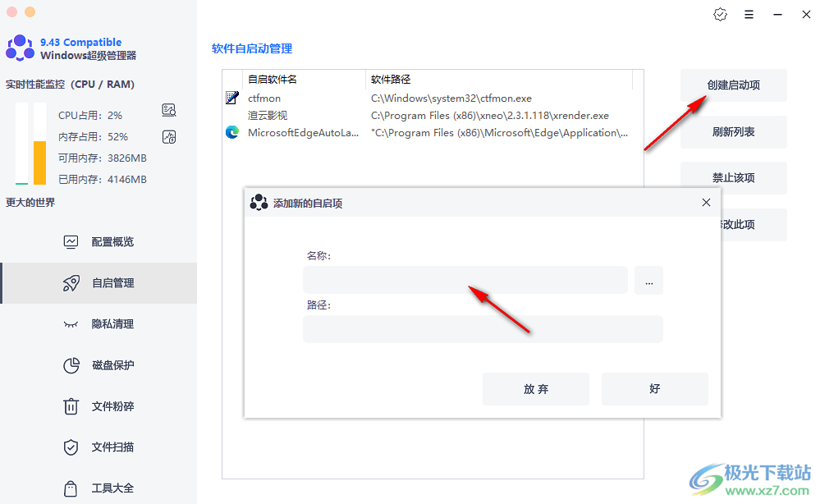Click the closed-eye icon for 隐私清理
The width and height of the screenshot is (820, 504).
click(71, 325)
